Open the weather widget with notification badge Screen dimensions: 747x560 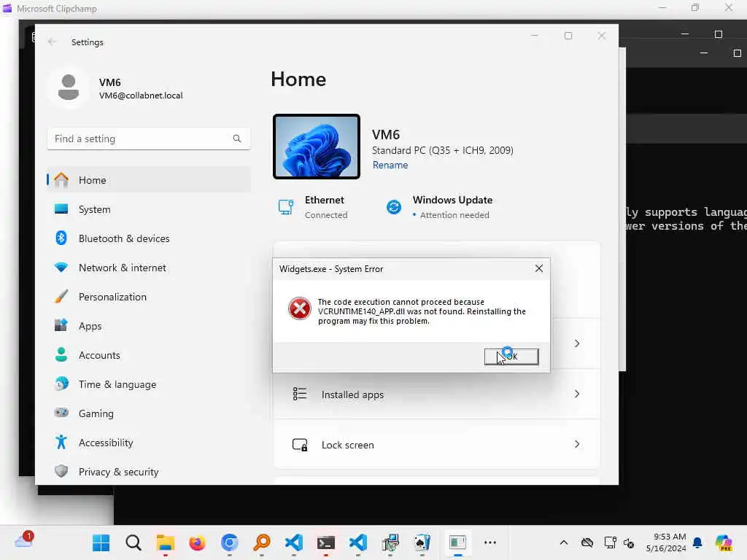(24, 540)
